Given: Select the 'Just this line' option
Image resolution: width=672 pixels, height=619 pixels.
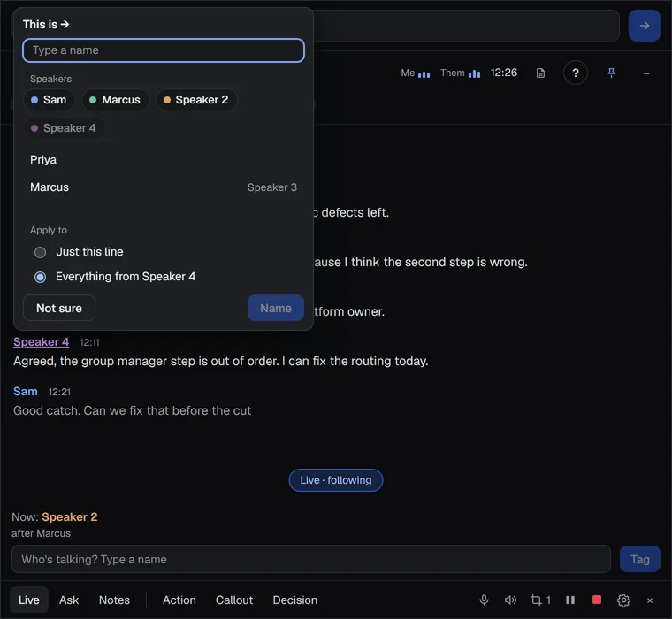Looking at the screenshot, I should 79,252.
